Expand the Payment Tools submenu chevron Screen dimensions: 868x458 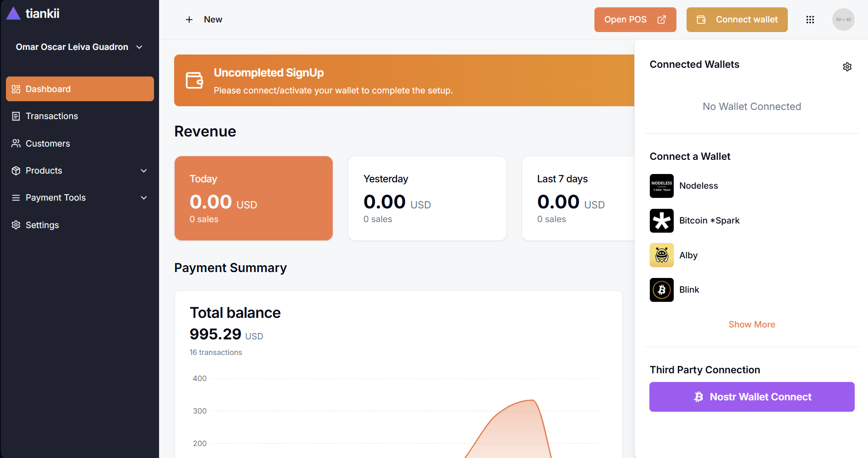144,198
